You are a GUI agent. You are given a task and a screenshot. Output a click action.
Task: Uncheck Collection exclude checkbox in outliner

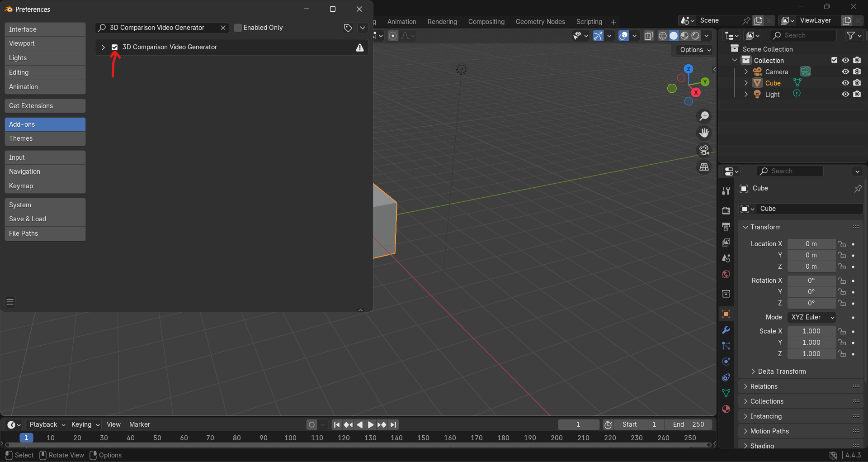click(835, 60)
